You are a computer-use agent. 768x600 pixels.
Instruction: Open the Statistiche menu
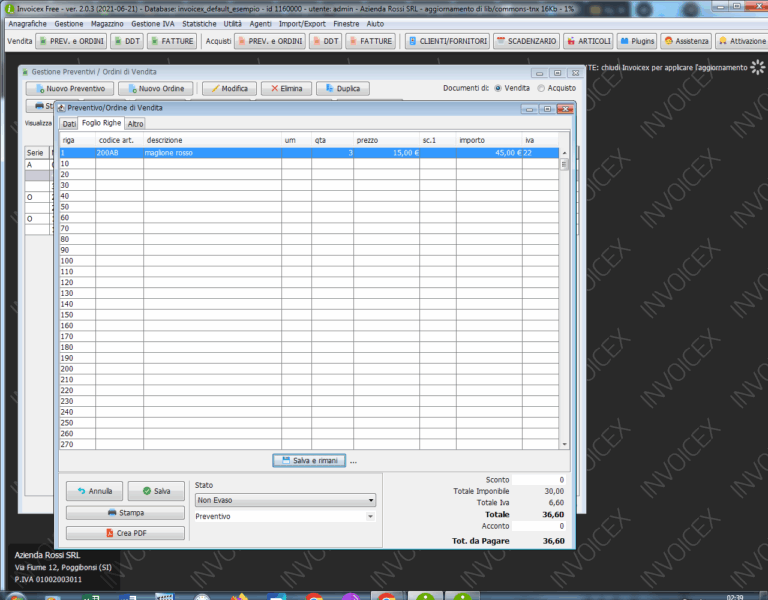(x=199, y=24)
